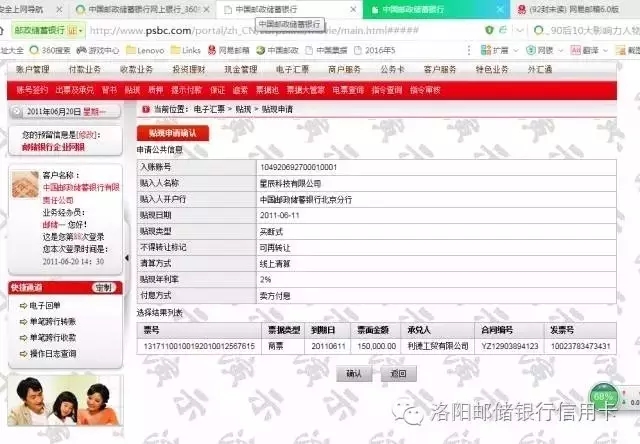Click the 扩展 extensions toolbar icon
The width and height of the screenshot is (640, 444).
(486, 50)
